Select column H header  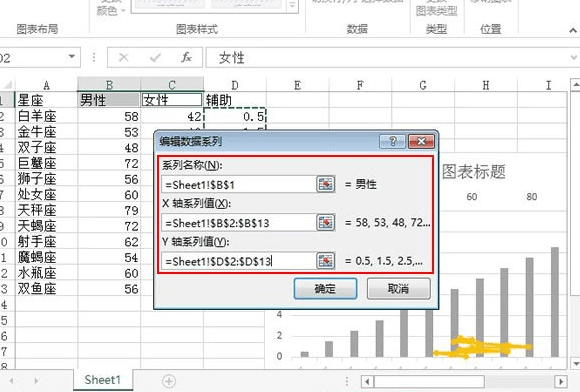tap(486, 85)
